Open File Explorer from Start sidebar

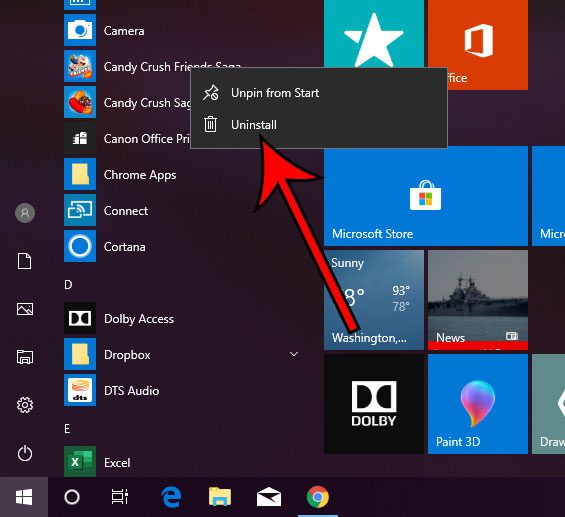point(25,357)
